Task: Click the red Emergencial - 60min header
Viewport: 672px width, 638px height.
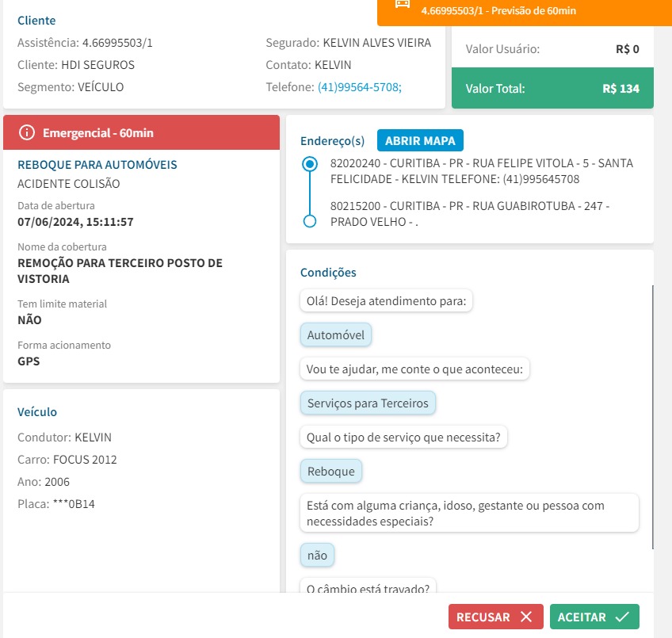Action: click(x=141, y=133)
